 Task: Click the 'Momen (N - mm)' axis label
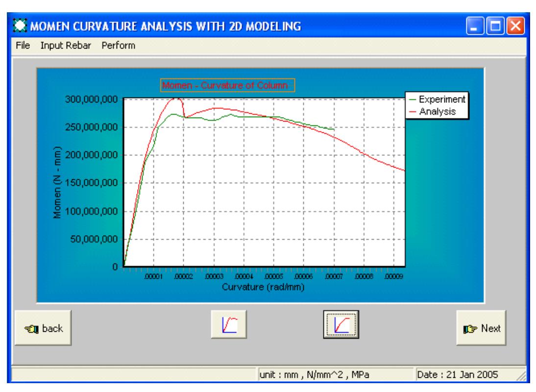pyautogui.click(x=57, y=182)
